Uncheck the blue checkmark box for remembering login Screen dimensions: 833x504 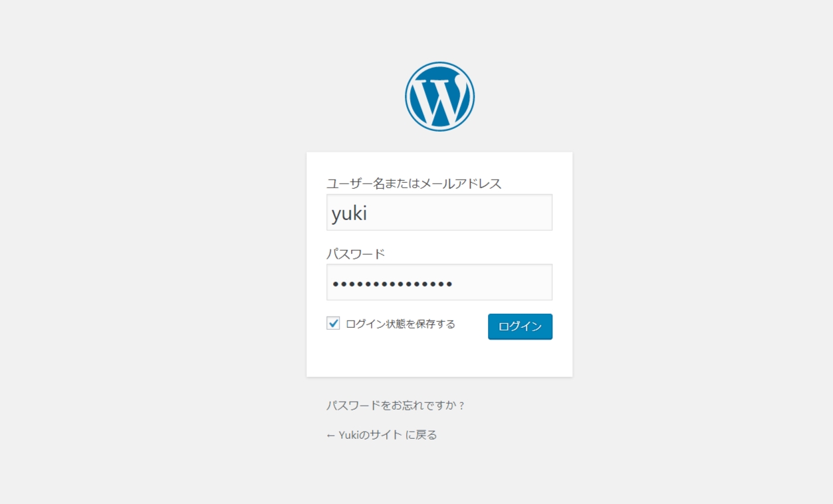coord(333,324)
